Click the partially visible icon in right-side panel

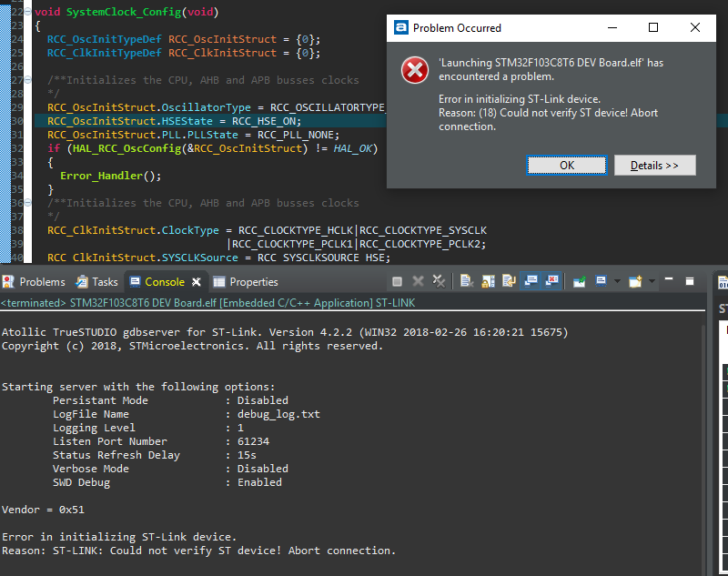point(723,282)
